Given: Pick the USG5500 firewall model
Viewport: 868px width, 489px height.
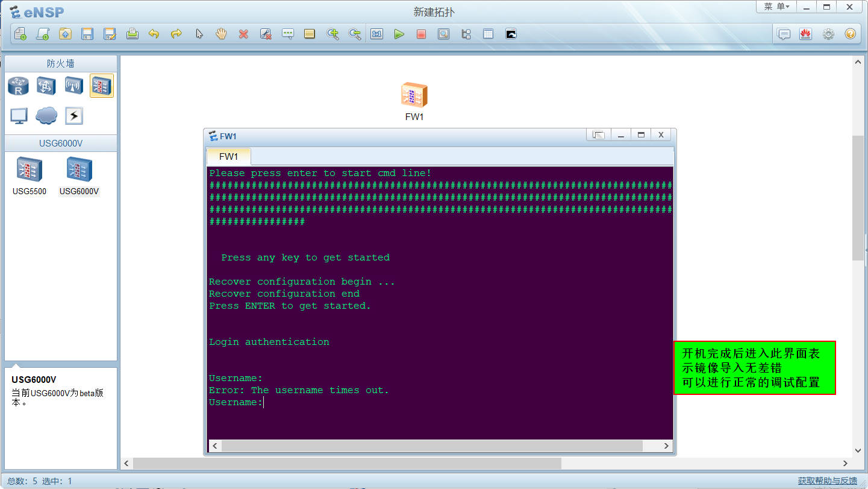Looking at the screenshot, I should (x=29, y=175).
